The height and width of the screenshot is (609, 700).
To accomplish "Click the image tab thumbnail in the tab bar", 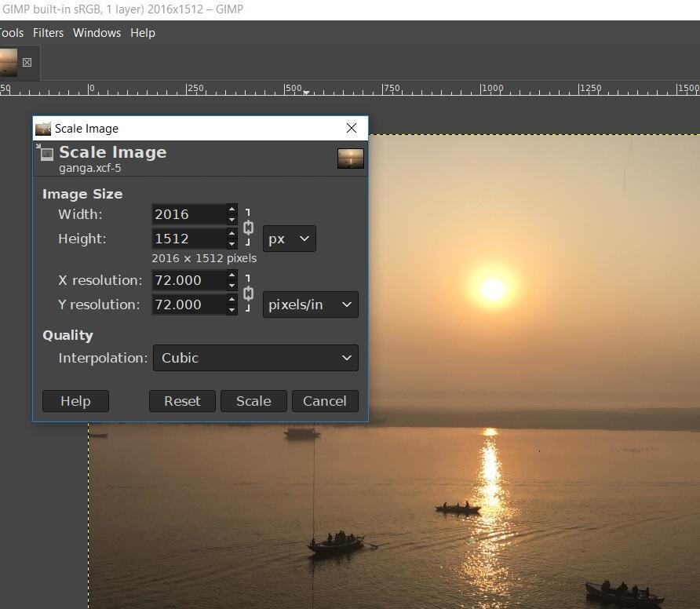I will [x=9, y=63].
